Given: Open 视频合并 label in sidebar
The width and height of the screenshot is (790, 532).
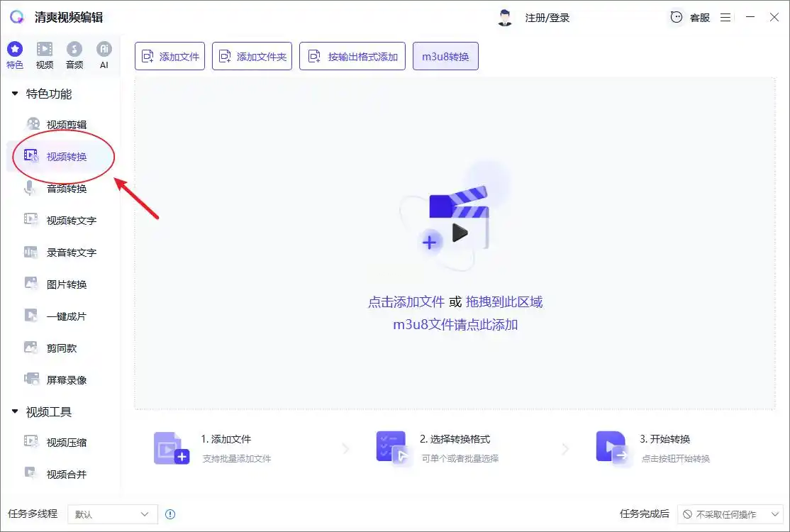Looking at the screenshot, I should [x=67, y=474].
